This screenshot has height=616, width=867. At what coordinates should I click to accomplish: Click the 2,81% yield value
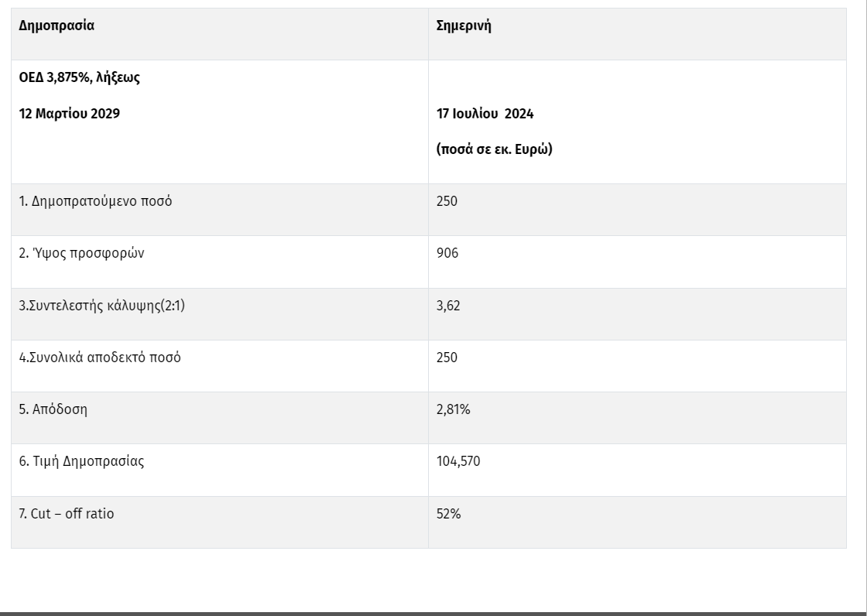[x=454, y=409]
